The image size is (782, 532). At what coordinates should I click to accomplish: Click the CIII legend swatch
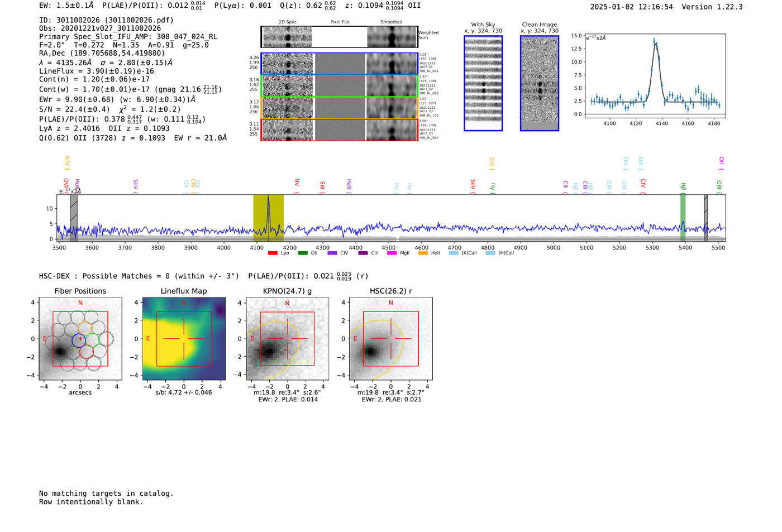tap(363, 253)
